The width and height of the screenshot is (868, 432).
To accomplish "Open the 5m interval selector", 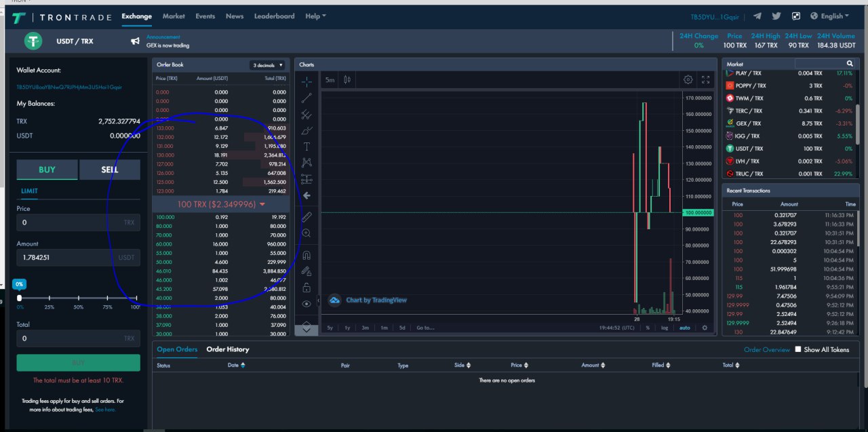I will (x=330, y=79).
